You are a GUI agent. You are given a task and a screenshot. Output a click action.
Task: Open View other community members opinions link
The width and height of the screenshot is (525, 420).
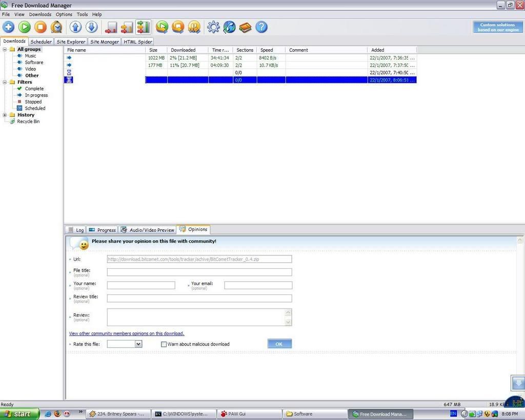click(127, 333)
